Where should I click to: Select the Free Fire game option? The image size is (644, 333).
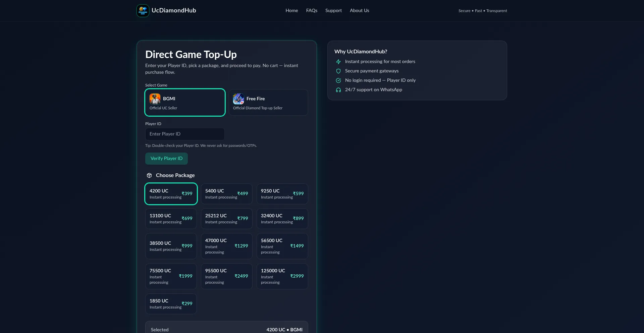(268, 103)
